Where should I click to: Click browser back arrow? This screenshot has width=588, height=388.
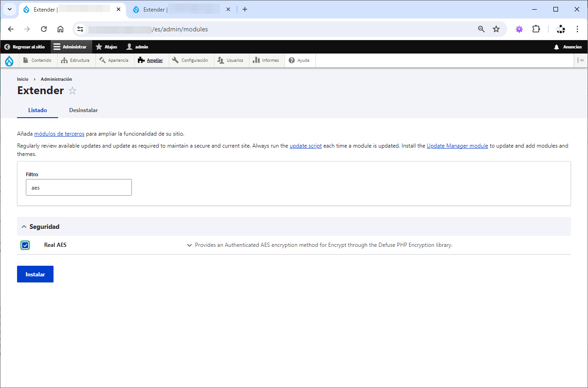[11, 29]
